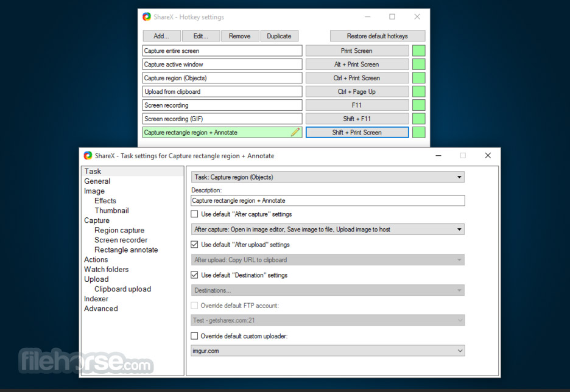
Task: Select the Capture rectangle region + Annotate row
Action: [222, 133]
